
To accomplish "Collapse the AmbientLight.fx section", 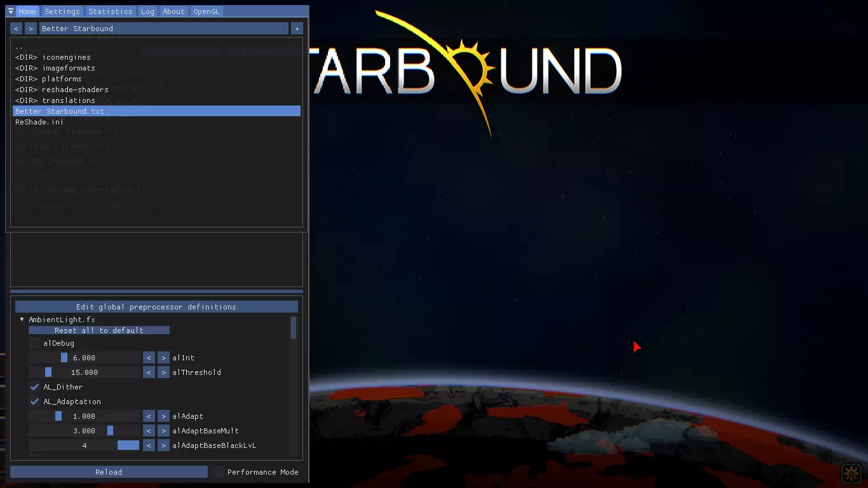I will tap(22, 320).
